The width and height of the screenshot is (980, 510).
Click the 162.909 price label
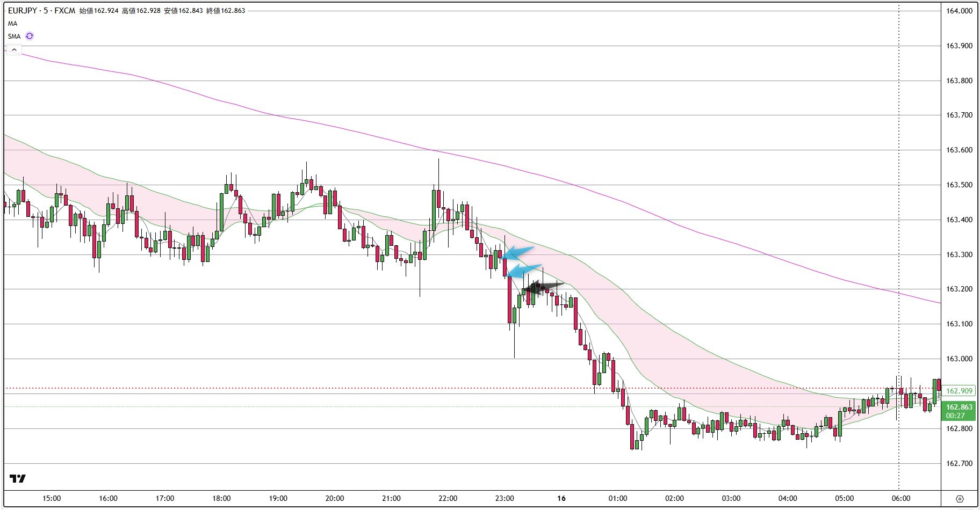[959, 391]
